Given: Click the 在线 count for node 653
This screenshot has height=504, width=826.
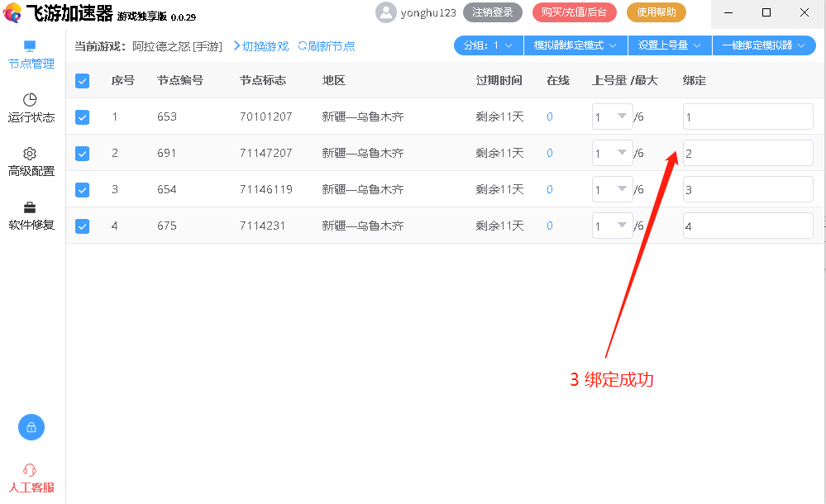Looking at the screenshot, I should pos(550,117).
